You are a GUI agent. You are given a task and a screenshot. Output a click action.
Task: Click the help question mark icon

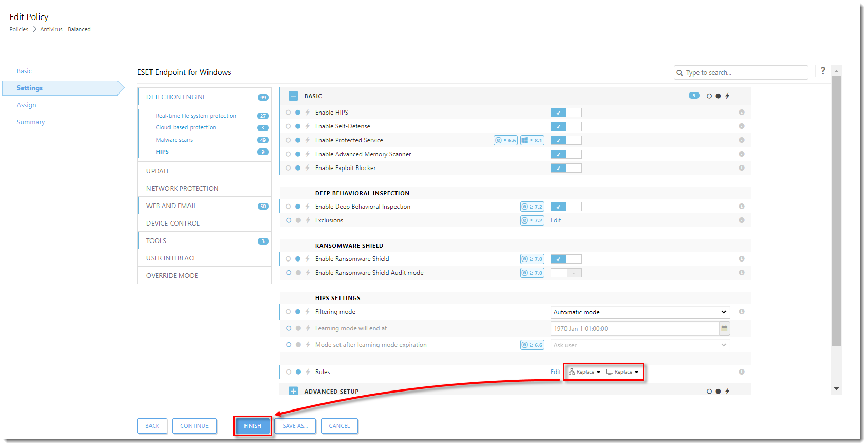click(x=823, y=71)
